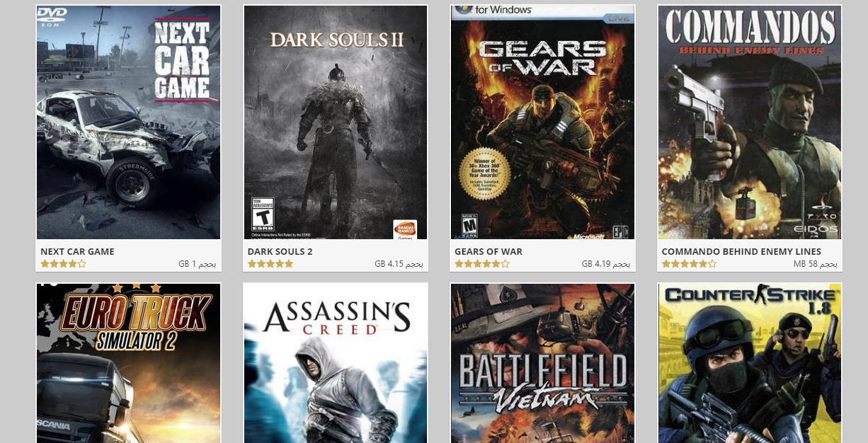Image resolution: width=868 pixels, height=443 pixels.
Task: Click star rating under Commando Behind Enemy Lines
Action: coord(688,264)
